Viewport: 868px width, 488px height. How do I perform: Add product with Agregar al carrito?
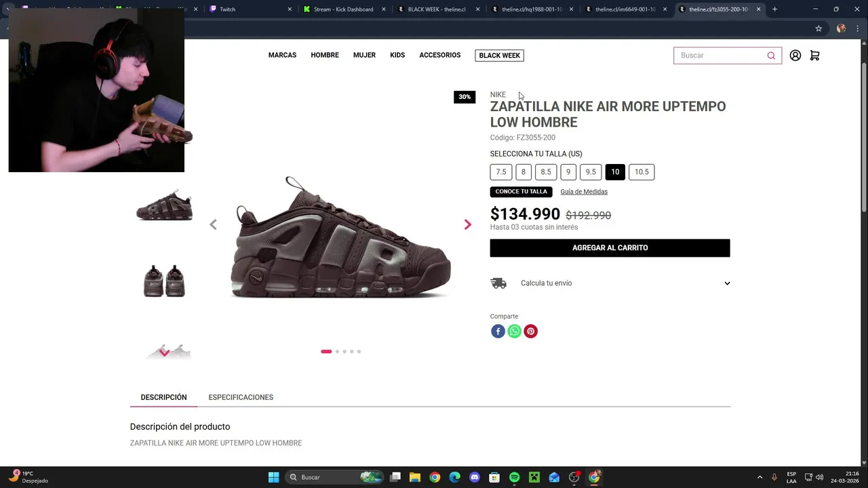610,248
